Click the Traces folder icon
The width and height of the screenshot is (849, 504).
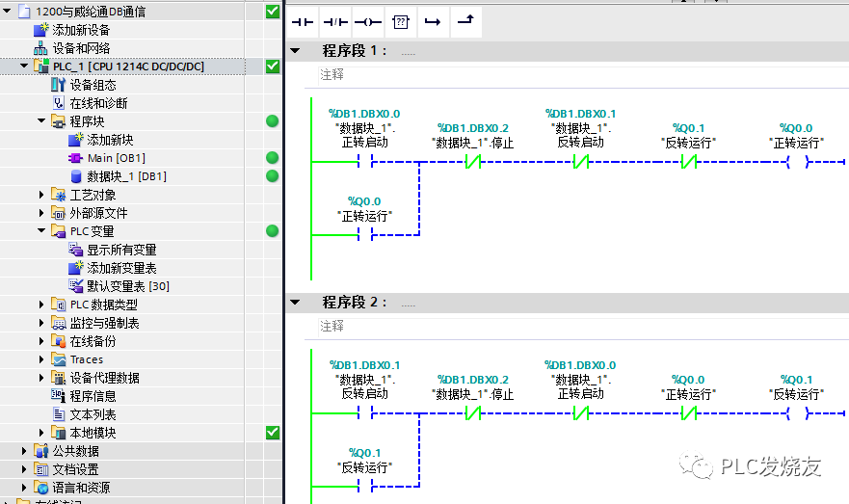coord(58,359)
